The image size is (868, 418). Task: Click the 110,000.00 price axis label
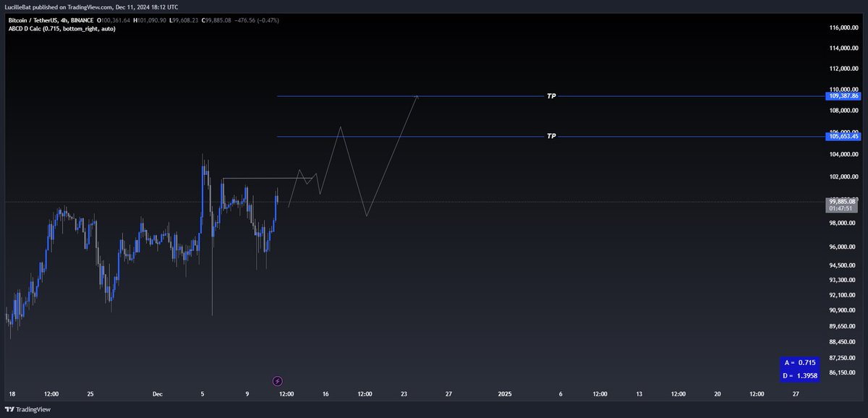pos(844,90)
